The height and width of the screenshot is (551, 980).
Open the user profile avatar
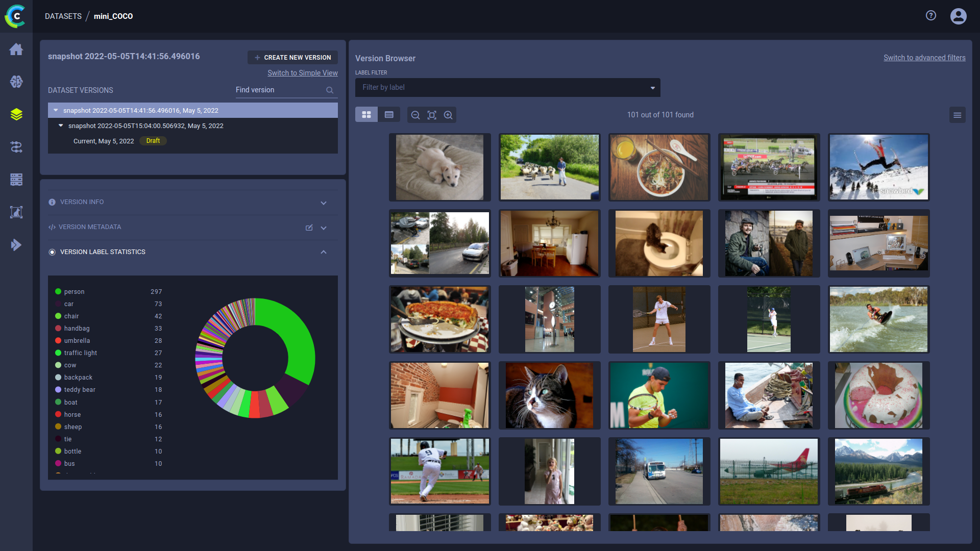959,16
